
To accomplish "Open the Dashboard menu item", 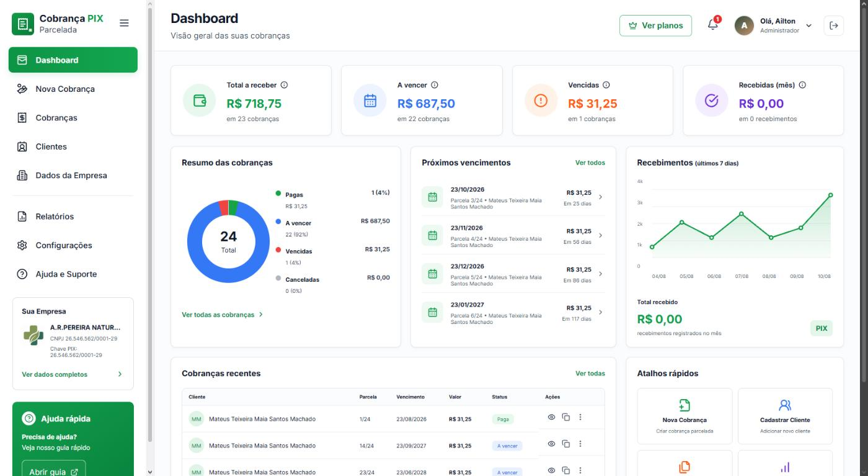I will (73, 60).
